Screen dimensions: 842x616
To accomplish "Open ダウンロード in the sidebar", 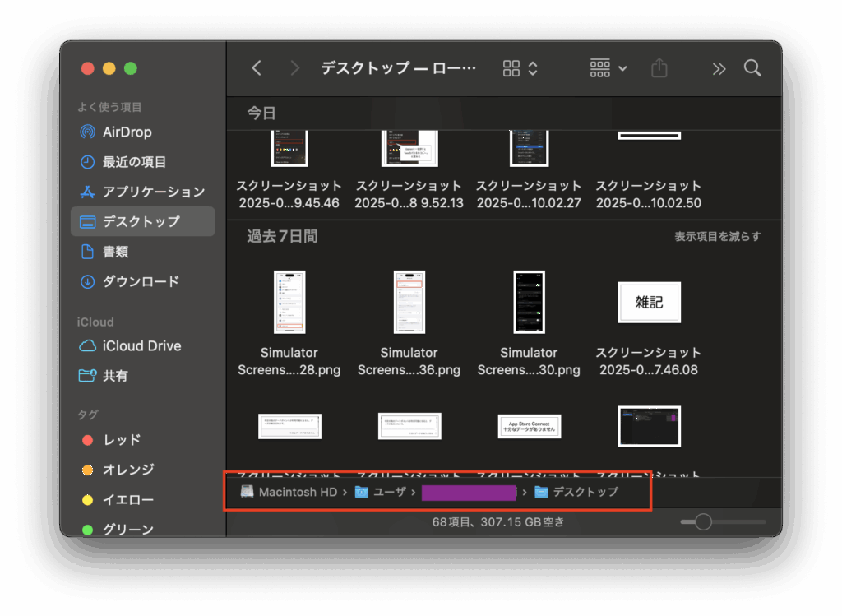I will (x=142, y=281).
